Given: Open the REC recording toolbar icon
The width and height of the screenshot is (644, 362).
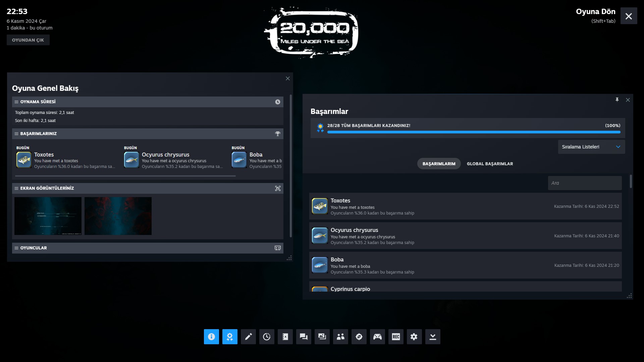Looking at the screenshot, I should pos(396,337).
